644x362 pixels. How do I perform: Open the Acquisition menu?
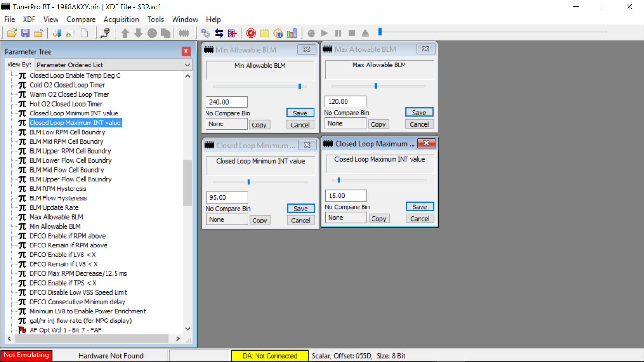click(x=121, y=19)
